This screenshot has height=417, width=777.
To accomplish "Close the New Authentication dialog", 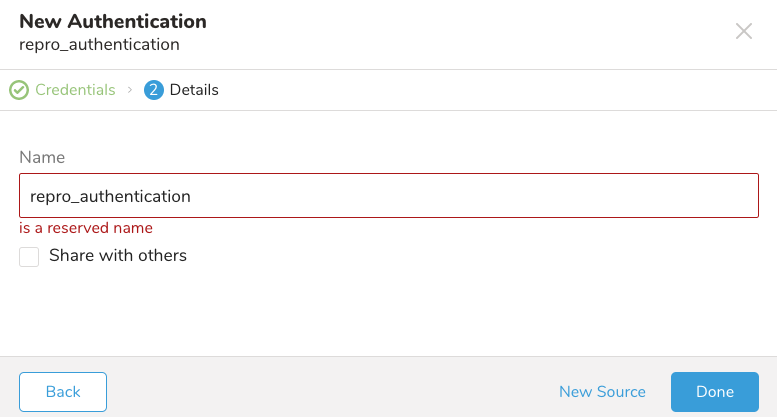I will 744,31.
